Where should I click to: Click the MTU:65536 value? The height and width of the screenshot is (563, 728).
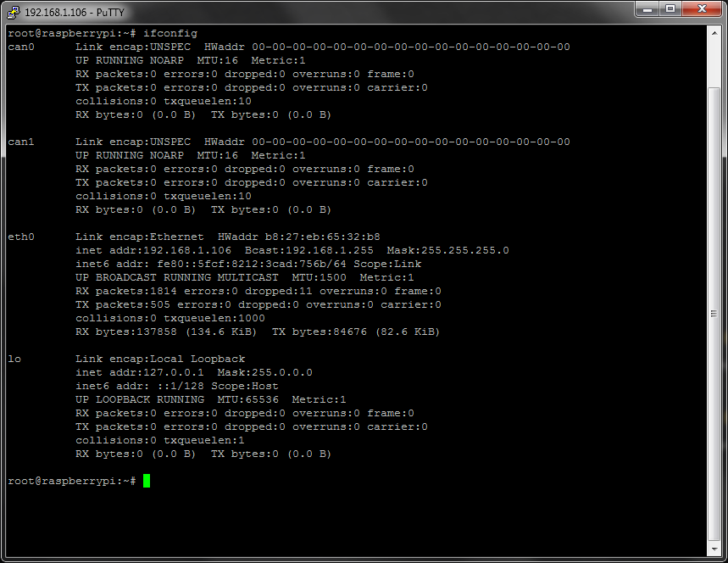(x=248, y=399)
